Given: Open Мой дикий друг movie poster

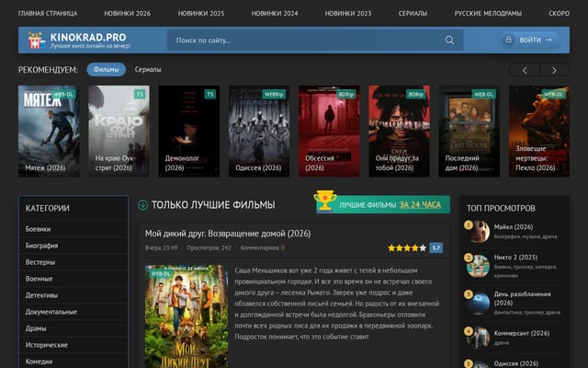Looking at the screenshot, I should coord(187,316).
